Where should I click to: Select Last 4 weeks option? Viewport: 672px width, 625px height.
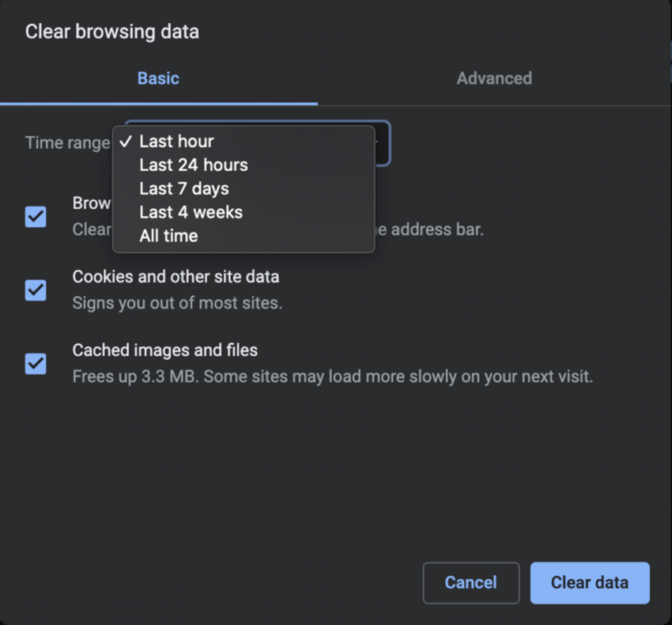191,213
